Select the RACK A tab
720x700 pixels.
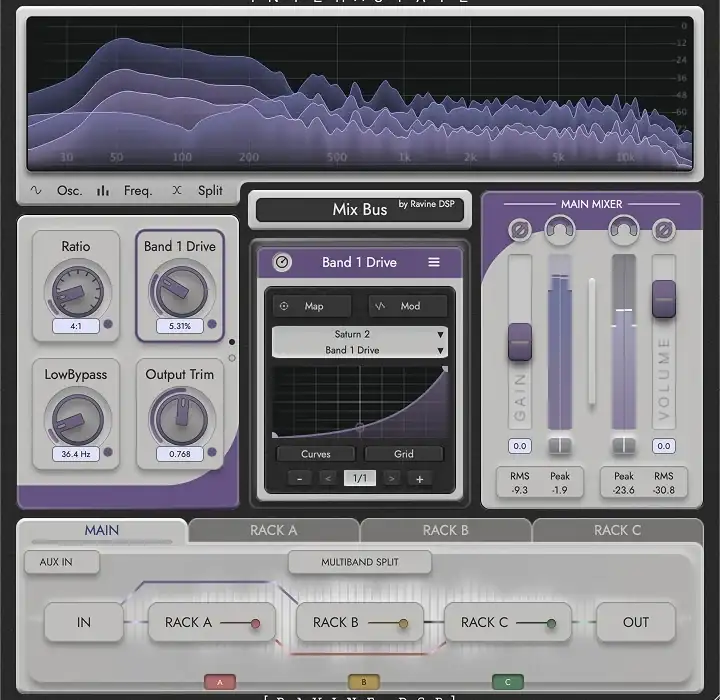(274, 531)
